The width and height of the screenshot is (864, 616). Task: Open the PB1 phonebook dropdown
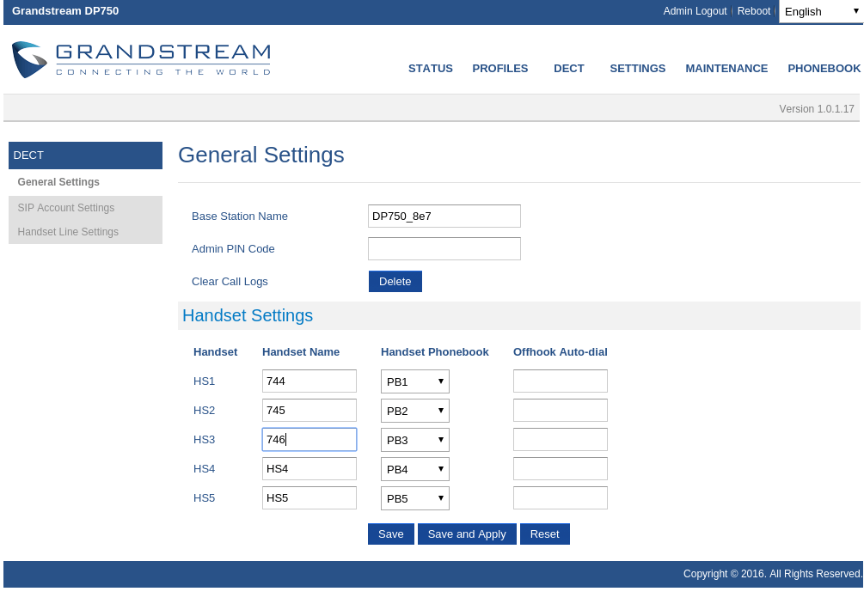[x=415, y=381]
